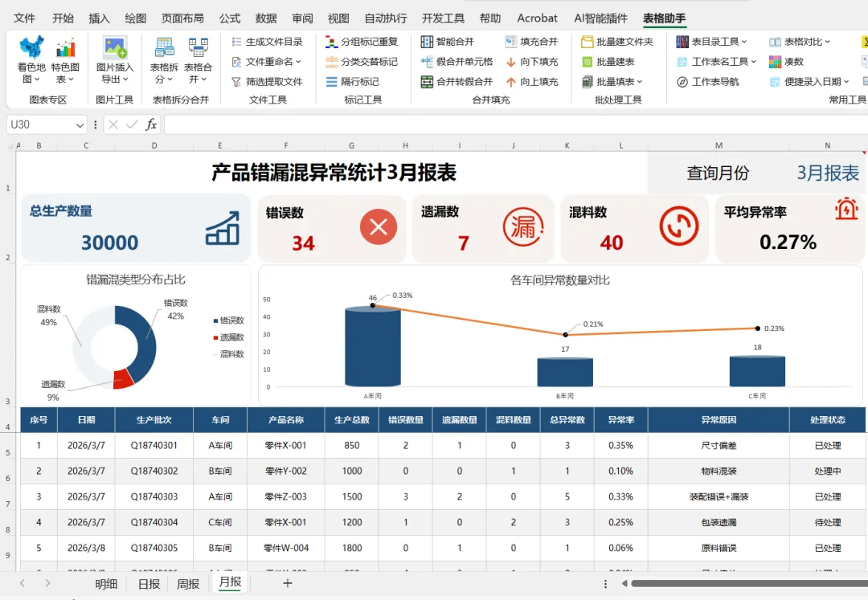
Task: Click cell with batch Q18740301
Action: pos(154,445)
